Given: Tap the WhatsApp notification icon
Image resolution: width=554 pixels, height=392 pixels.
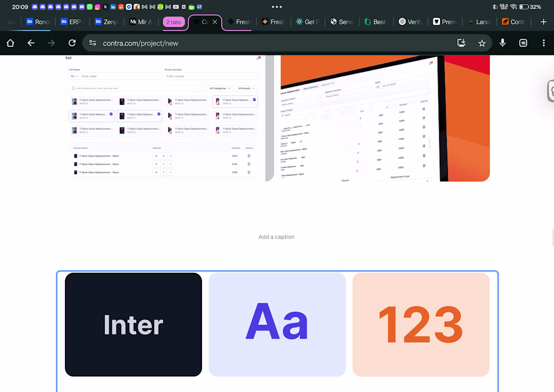Looking at the screenshot, I should click(x=90, y=7).
